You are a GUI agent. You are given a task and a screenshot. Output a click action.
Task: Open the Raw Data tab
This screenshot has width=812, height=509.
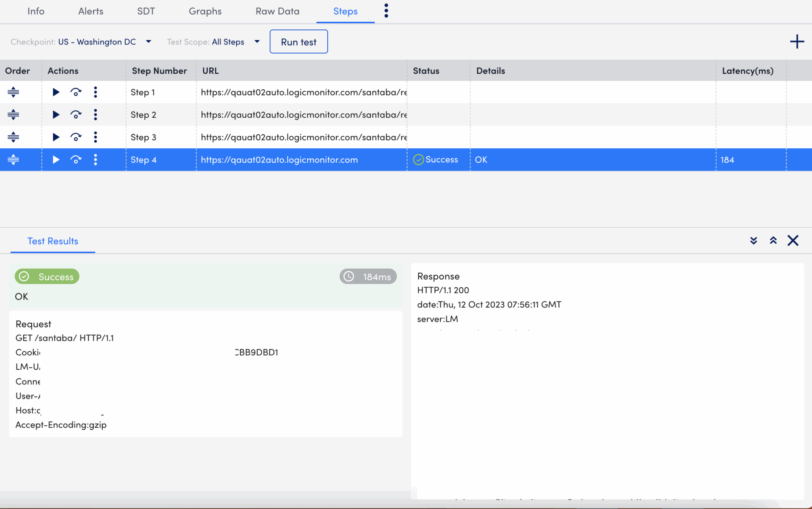point(277,11)
